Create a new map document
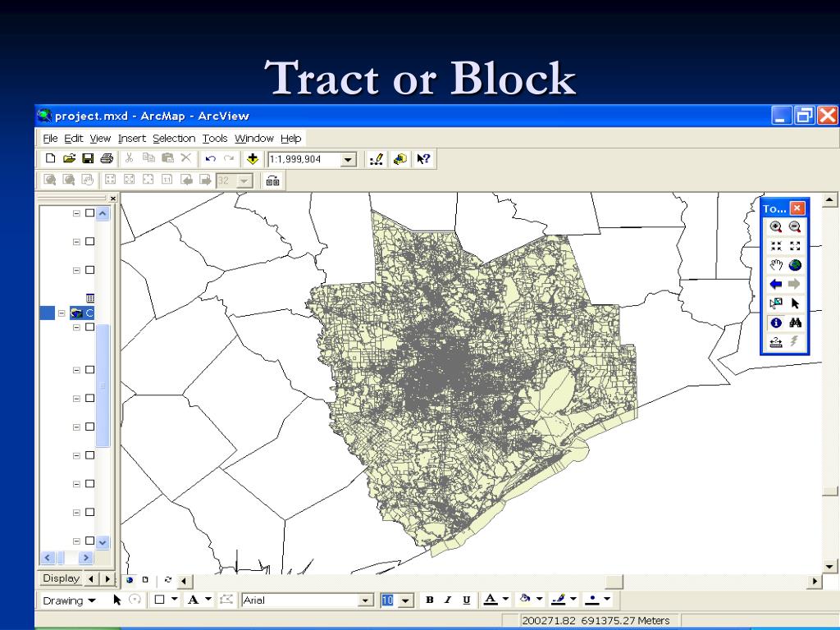 point(50,158)
